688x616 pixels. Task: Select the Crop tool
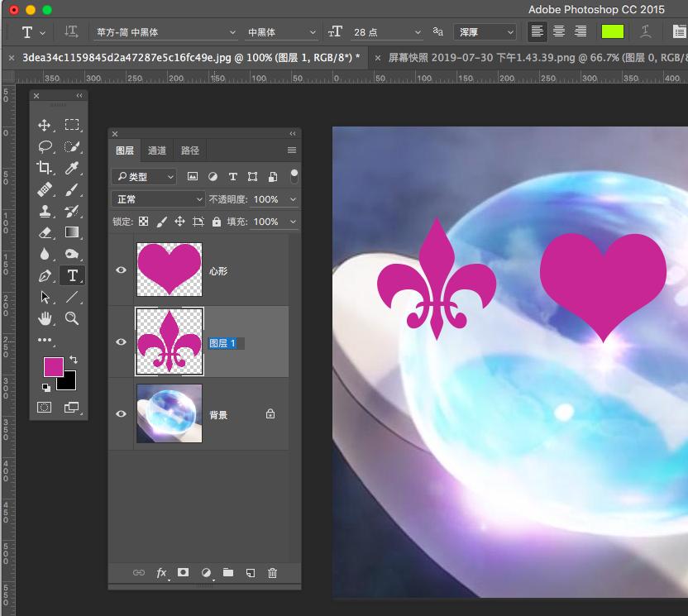(x=45, y=168)
